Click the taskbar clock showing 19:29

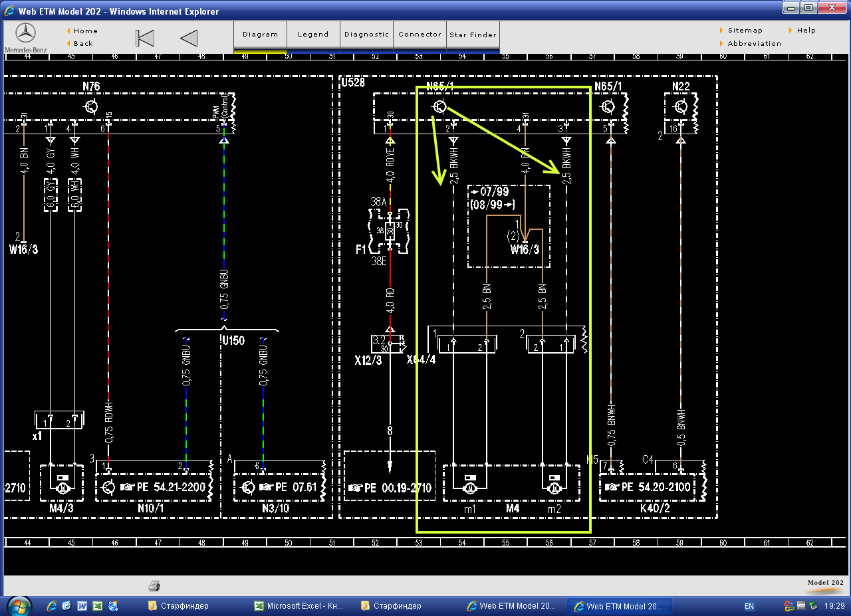point(834,606)
